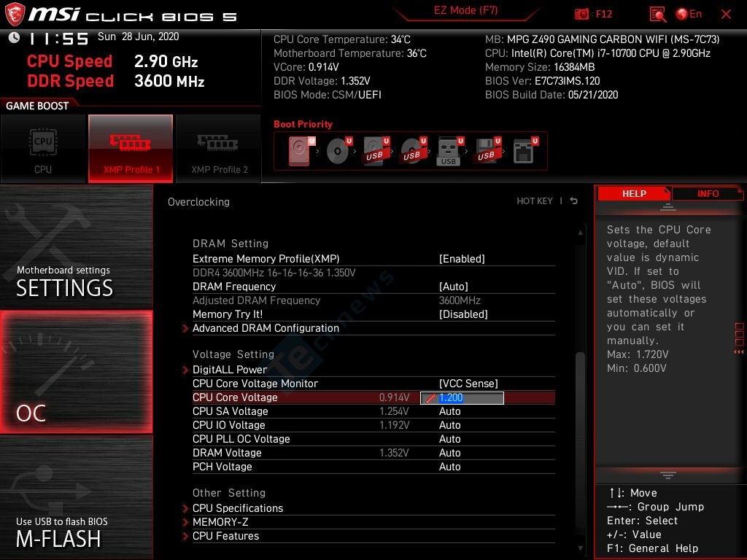Switch to EZ Mode (F7)

(x=466, y=10)
